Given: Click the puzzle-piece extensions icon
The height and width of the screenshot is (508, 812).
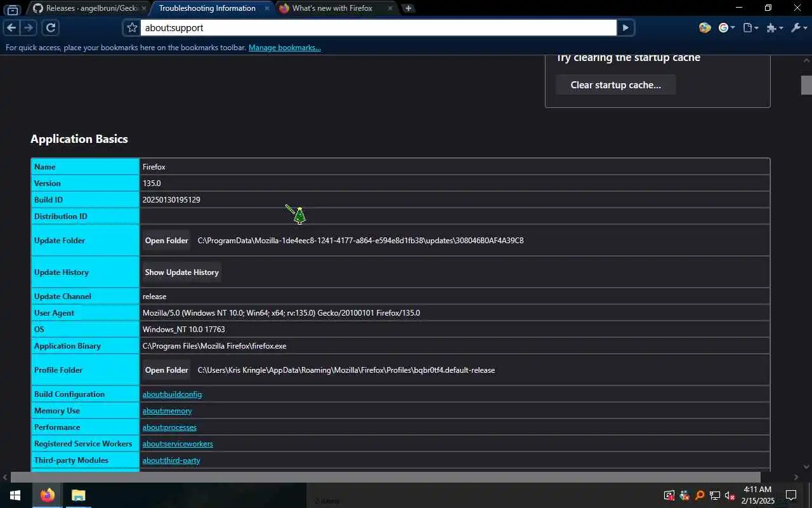Looking at the screenshot, I should click(772, 28).
